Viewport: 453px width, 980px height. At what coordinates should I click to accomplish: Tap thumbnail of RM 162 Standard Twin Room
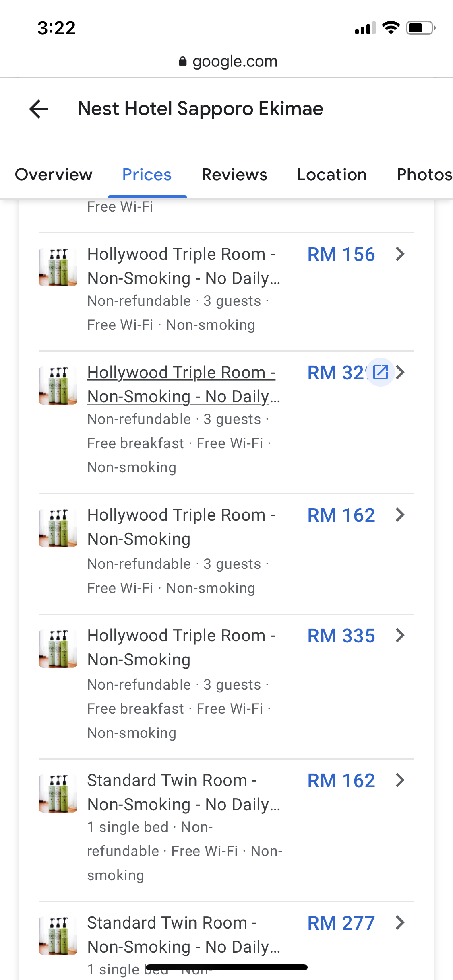coord(58,793)
